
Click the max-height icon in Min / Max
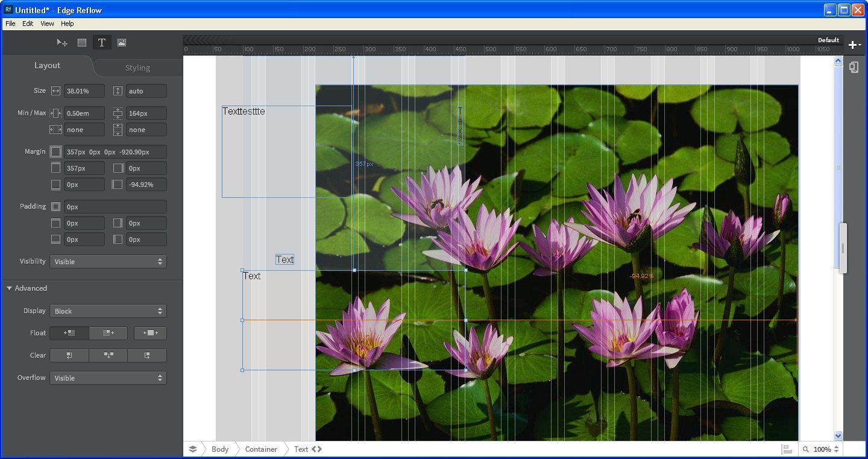pyautogui.click(x=118, y=130)
